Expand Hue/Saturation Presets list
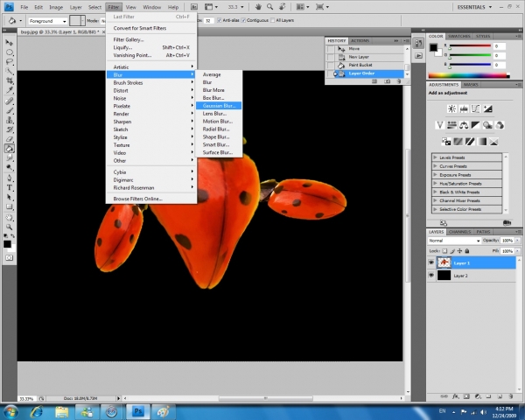This screenshot has height=420, width=525. coord(435,183)
